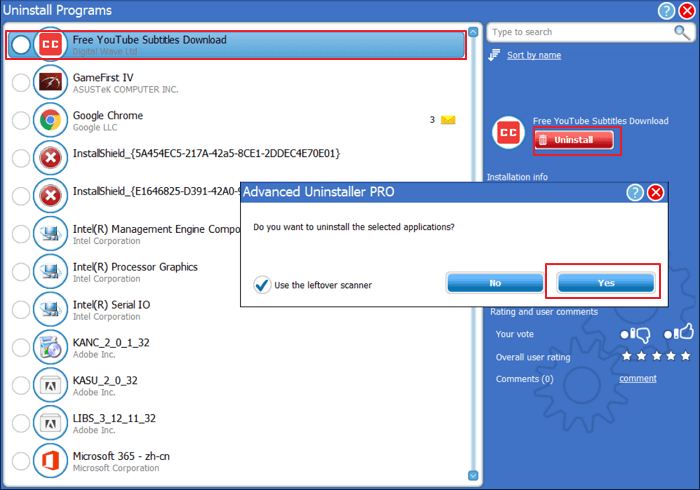This screenshot has width=700, height=490.
Task: Click the red Uninstall button
Action: (574, 140)
